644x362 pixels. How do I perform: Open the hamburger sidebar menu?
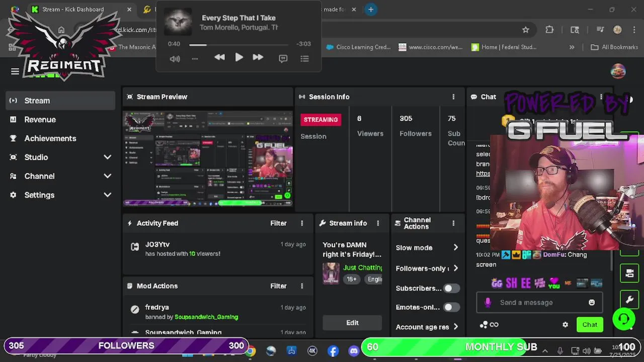(x=15, y=71)
